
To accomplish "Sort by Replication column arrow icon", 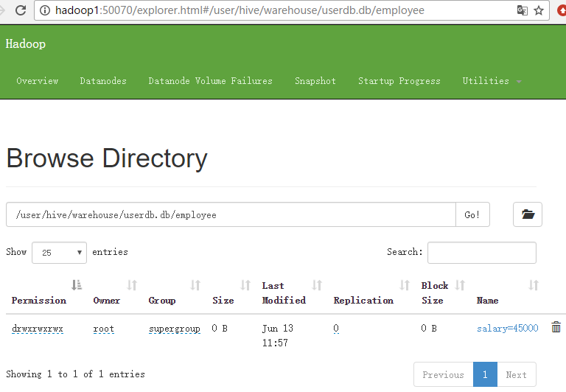I will pyautogui.click(x=405, y=285).
